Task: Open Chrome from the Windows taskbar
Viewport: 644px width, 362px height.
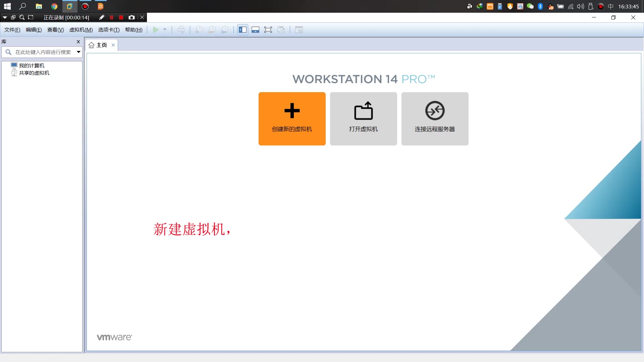Action: (x=54, y=6)
